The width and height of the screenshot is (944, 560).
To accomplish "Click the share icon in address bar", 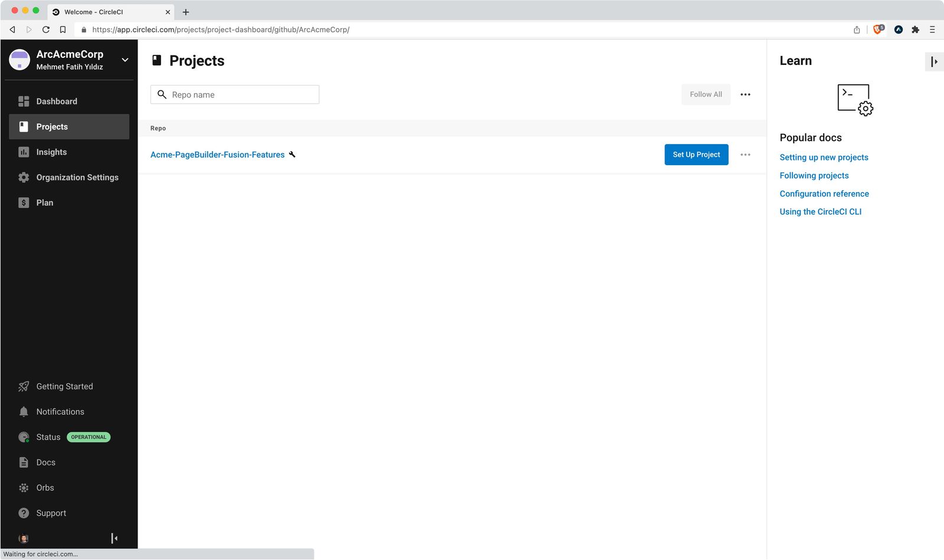I will coord(857,30).
